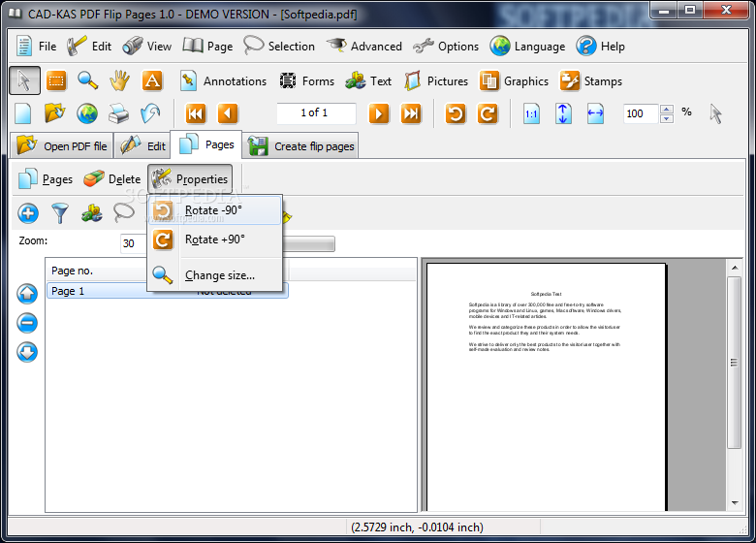Viewport: 756px width, 543px height.
Task: Choose Rotate +90° from dropdown
Action: pos(215,240)
